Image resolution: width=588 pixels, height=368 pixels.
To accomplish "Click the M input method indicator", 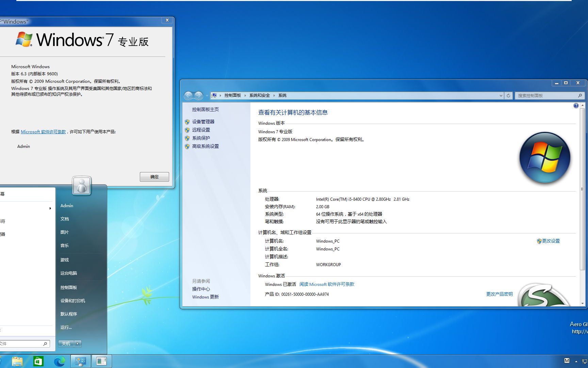I will [x=567, y=361].
